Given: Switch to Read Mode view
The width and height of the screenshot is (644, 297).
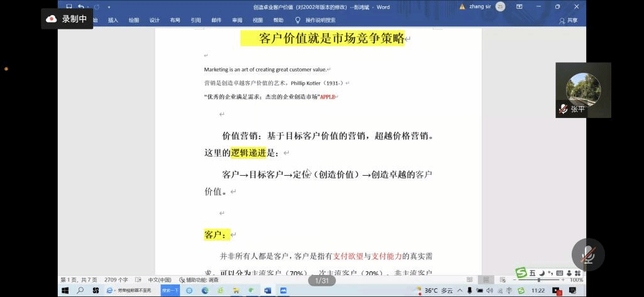Looking at the screenshot, I should pos(469,280).
